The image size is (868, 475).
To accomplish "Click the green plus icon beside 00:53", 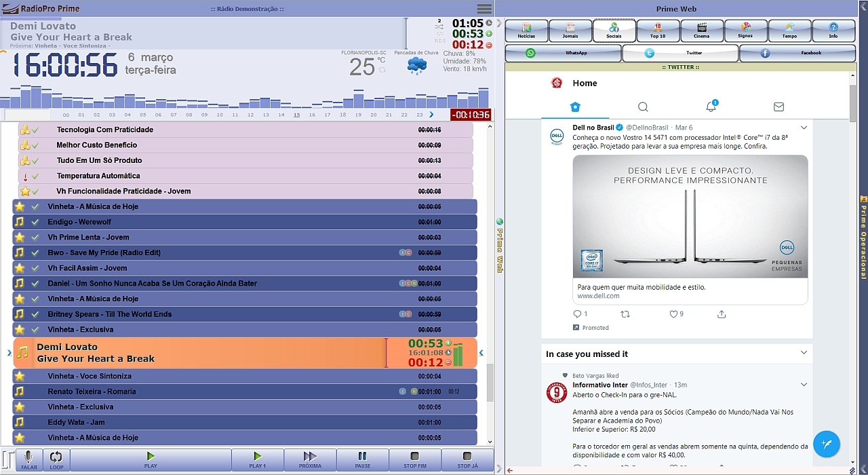I will [x=489, y=33].
